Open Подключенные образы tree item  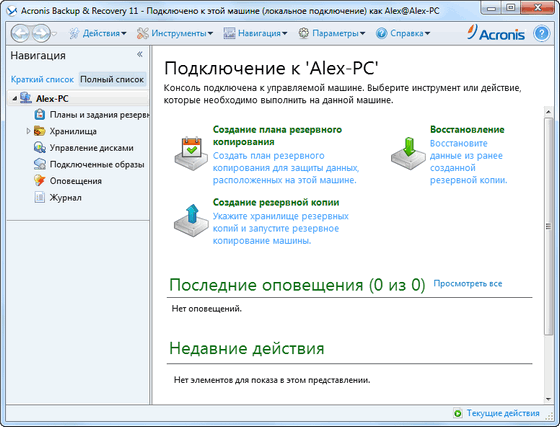(x=97, y=165)
